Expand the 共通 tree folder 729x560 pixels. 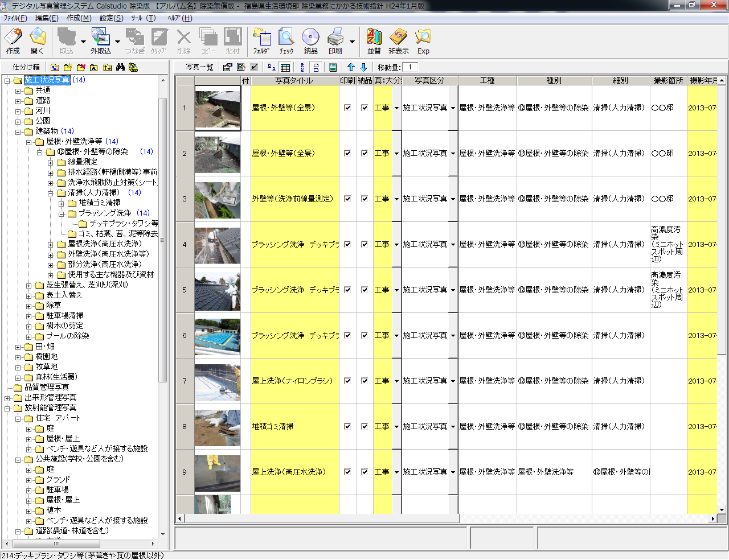[x=18, y=90]
